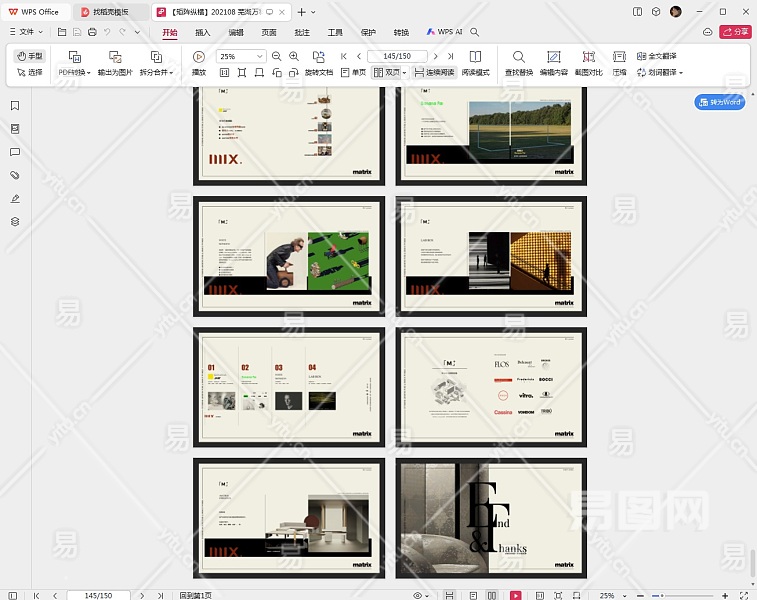Click the 145/150 page number field in toolbar
757x600 pixels.
coord(397,57)
